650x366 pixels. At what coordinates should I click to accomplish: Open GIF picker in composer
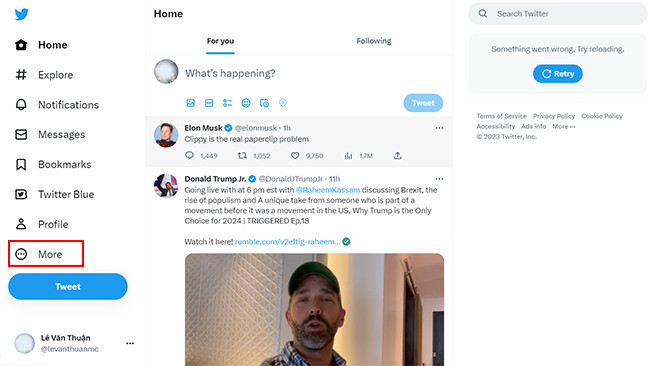click(x=209, y=103)
